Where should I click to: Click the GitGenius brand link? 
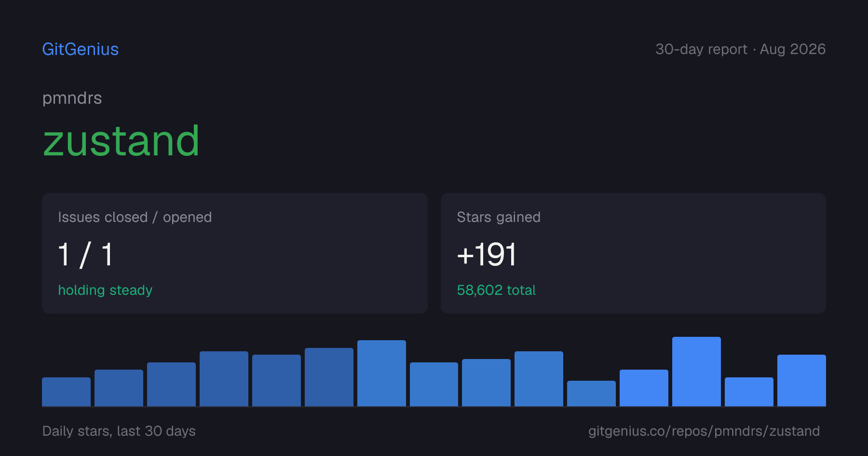tap(81, 49)
